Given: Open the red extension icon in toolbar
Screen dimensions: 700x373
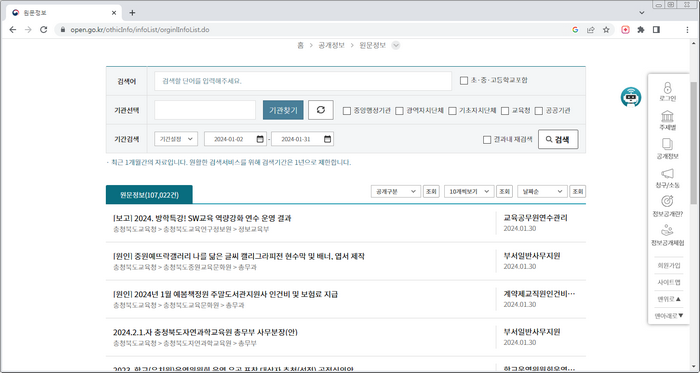Looking at the screenshot, I should [x=626, y=30].
